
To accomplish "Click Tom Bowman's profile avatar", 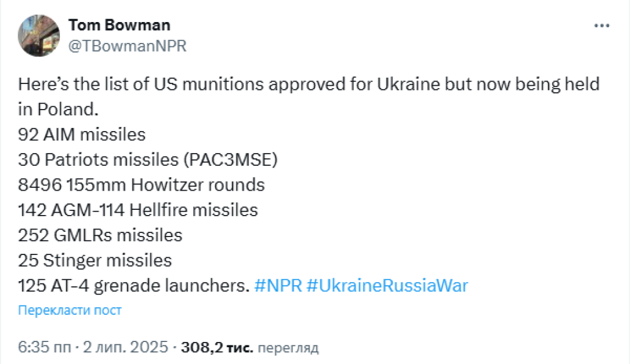I will [x=39, y=36].
